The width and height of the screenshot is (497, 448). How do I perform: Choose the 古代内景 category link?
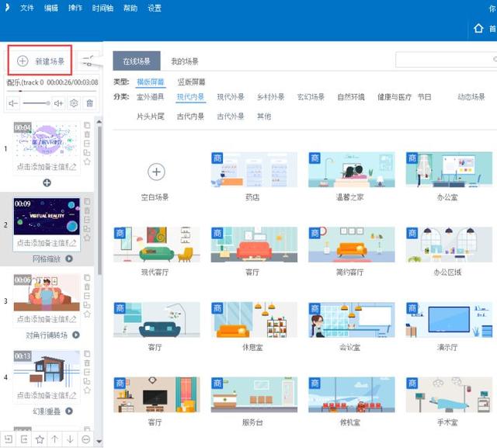[x=190, y=116]
